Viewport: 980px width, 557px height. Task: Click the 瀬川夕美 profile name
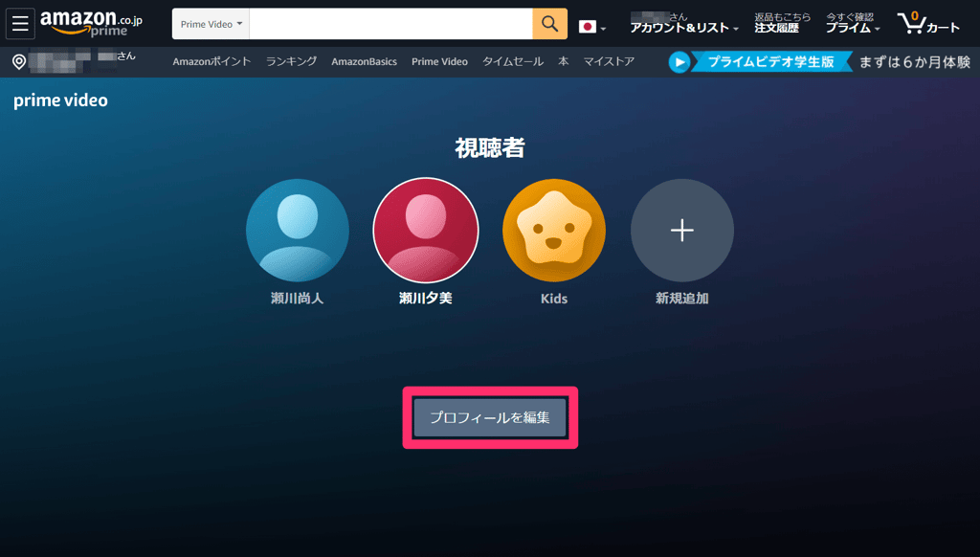click(426, 299)
